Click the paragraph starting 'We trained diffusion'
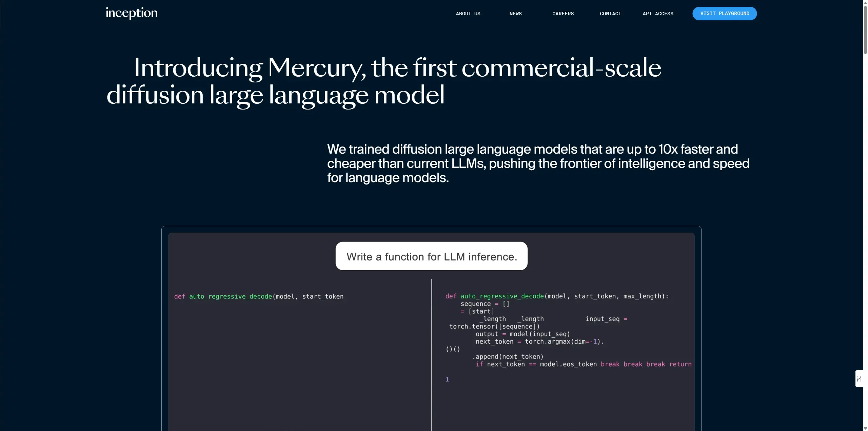The height and width of the screenshot is (431, 868). 538,163
